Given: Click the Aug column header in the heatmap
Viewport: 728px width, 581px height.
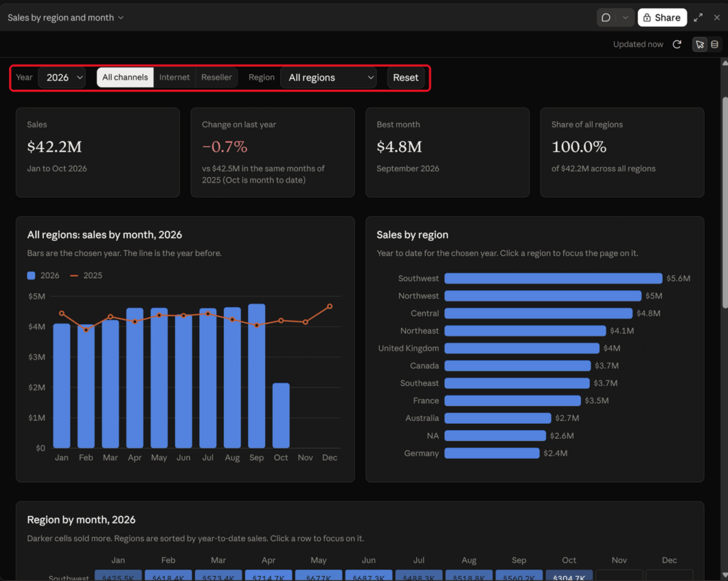Looking at the screenshot, I should pyautogui.click(x=469, y=560).
